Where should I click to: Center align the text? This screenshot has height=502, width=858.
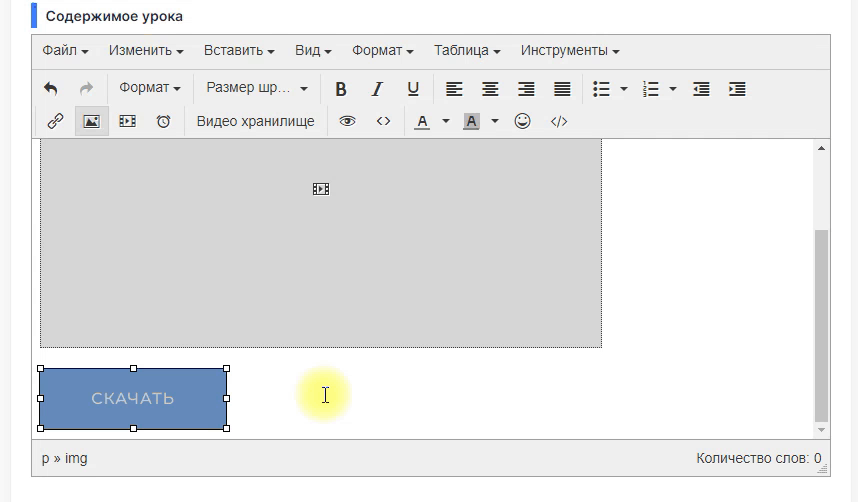point(490,89)
